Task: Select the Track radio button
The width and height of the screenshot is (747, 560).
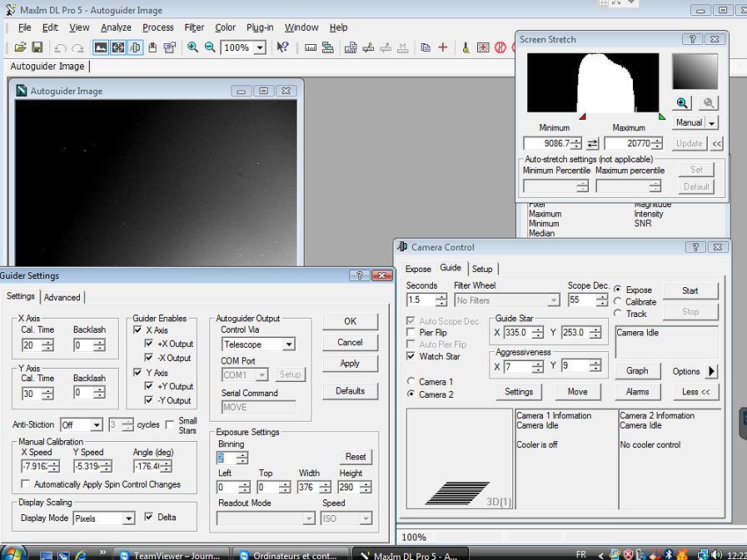Action: click(618, 314)
